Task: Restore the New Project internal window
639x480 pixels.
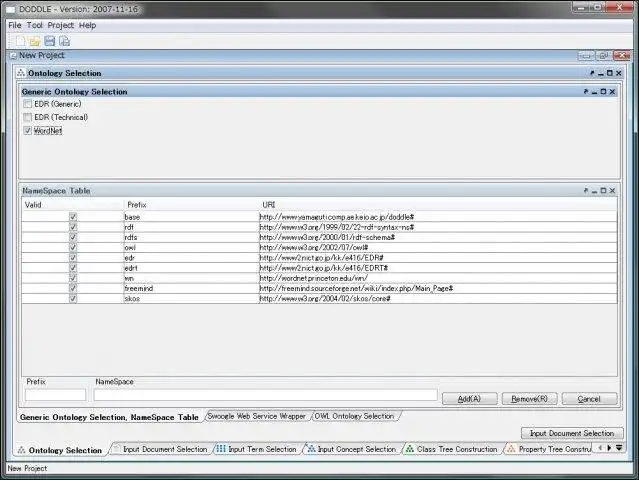Action: [603, 56]
